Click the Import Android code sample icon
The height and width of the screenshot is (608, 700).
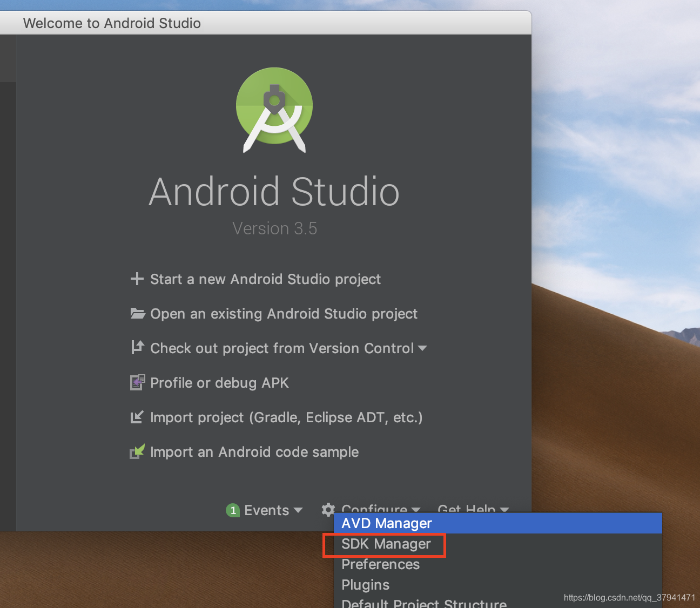[x=138, y=451]
